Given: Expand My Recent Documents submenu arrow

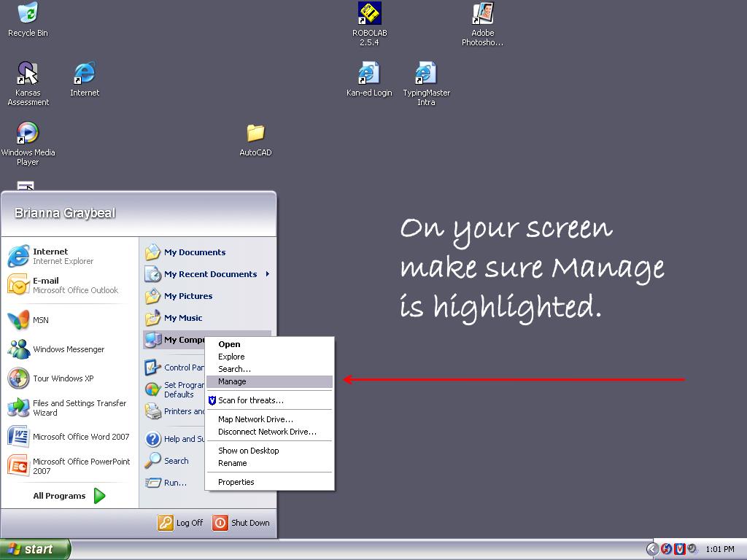Looking at the screenshot, I should pos(268,274).
